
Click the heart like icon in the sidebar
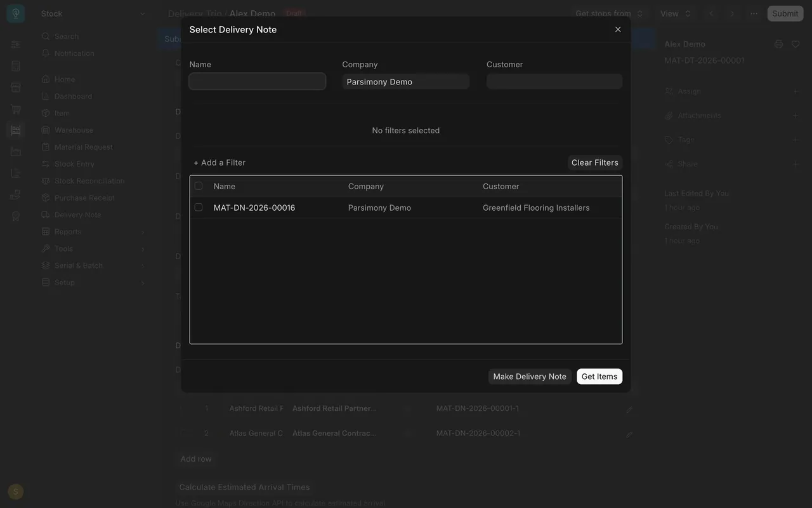pos(796,44)
